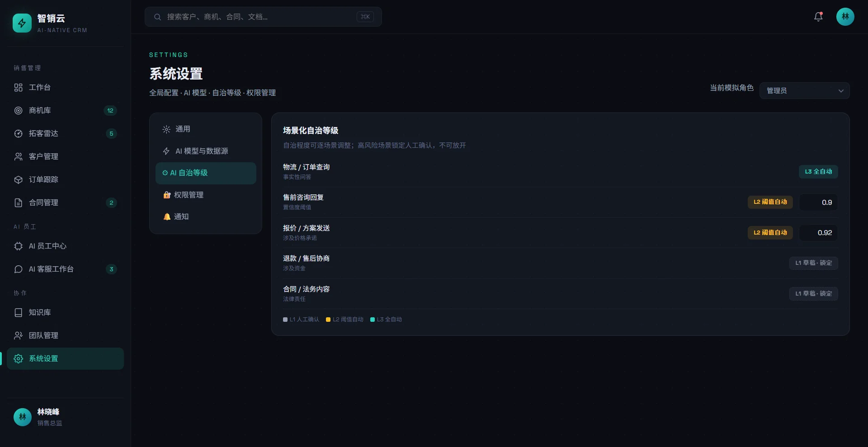Viewport: 868px width, 447px height.
Task: Click the 系统设置 gear icon
Action: pos(18,358)
